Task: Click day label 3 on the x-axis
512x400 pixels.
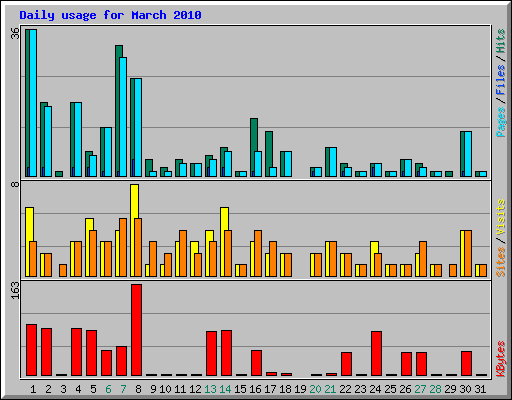Action: tap(63, 389)
